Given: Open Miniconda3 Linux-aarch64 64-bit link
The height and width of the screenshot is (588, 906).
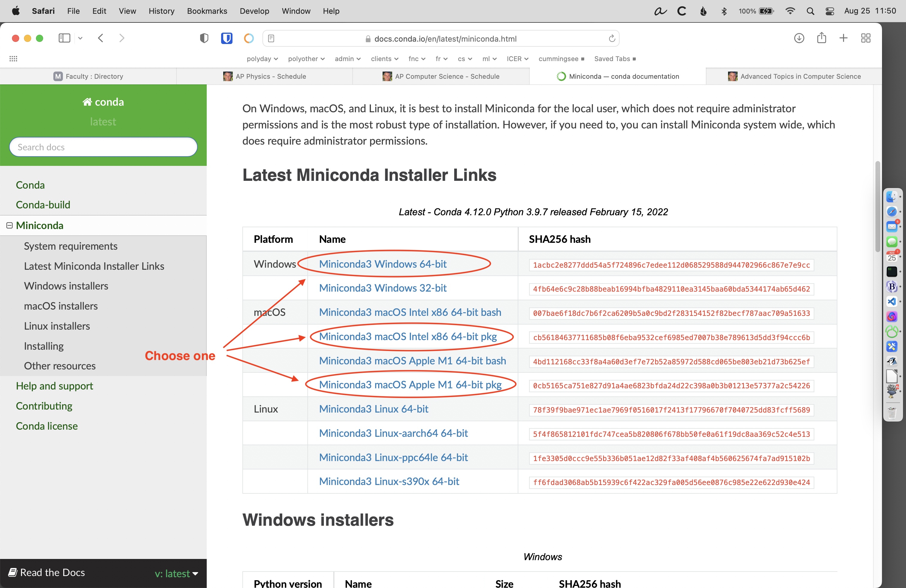Looking at the screenshot, I should 393,433.
